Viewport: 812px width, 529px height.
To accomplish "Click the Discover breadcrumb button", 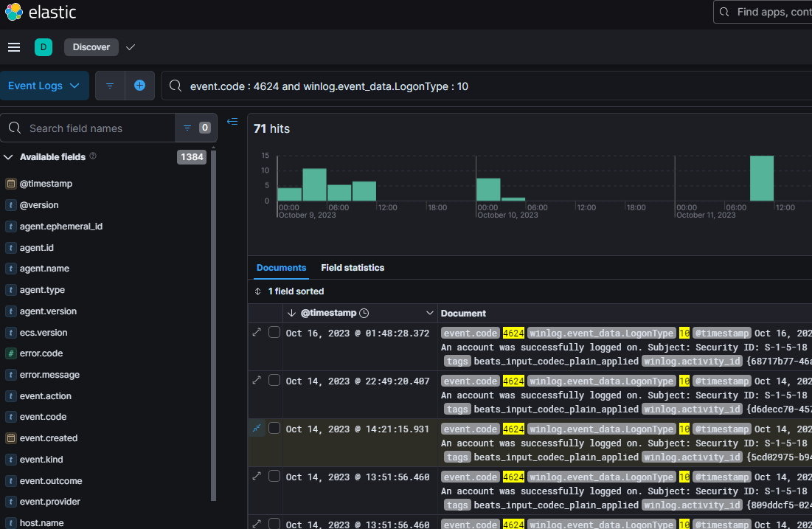I will point(91,47).
